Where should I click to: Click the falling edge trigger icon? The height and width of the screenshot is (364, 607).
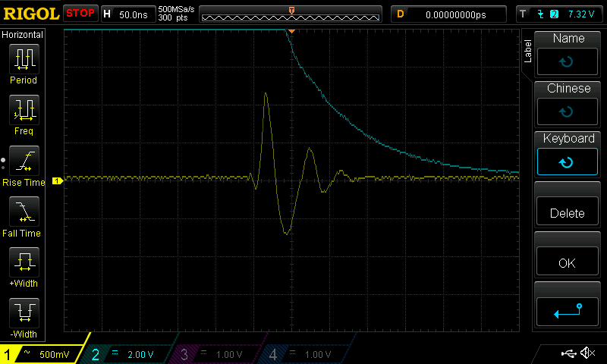[540, 14]
